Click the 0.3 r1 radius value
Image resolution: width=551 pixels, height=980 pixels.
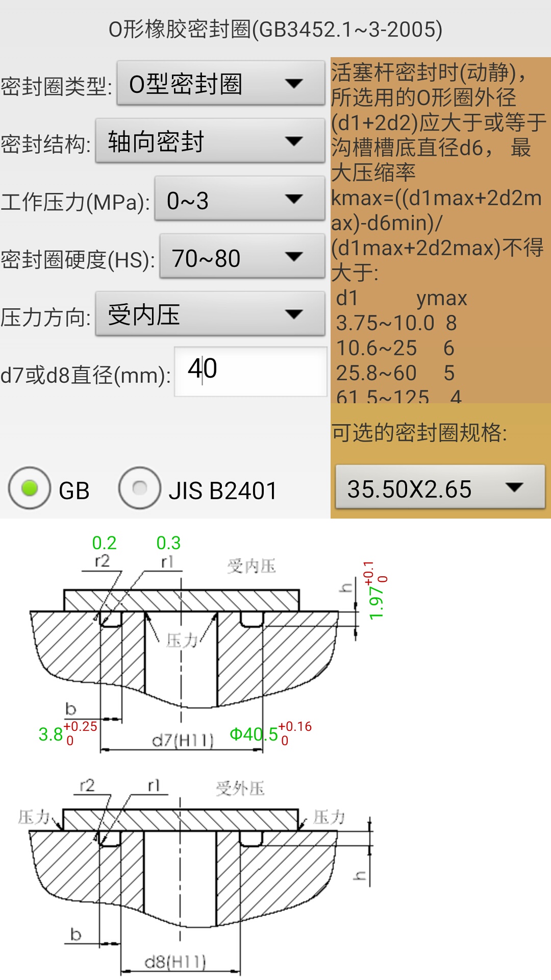168,543
